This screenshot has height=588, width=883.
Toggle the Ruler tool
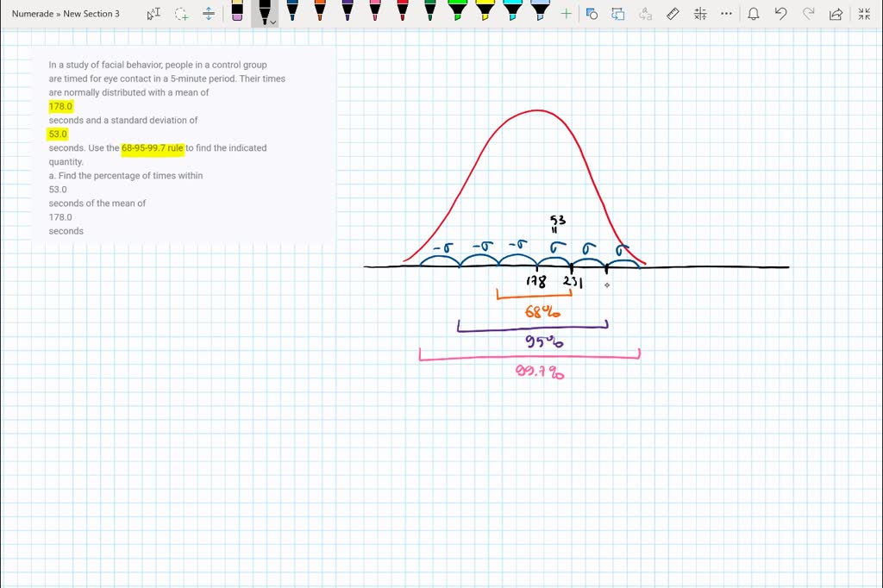[x=673, y=14]
